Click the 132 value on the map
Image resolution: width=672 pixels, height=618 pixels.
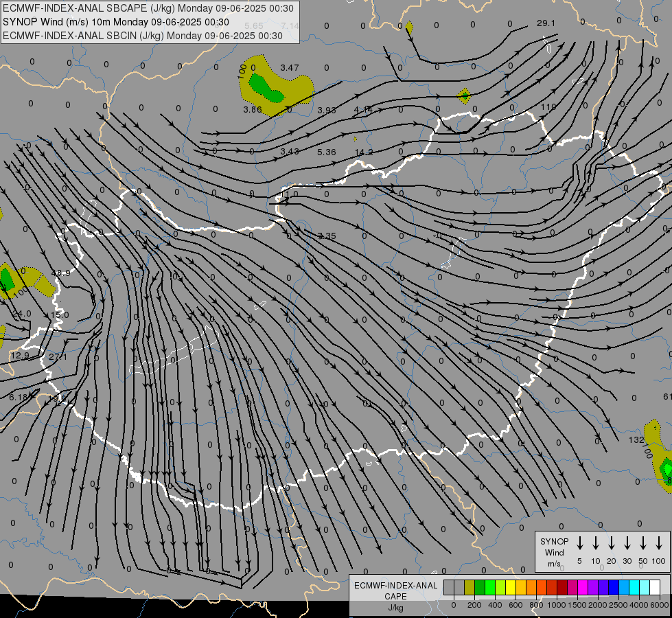click(636, 440)
